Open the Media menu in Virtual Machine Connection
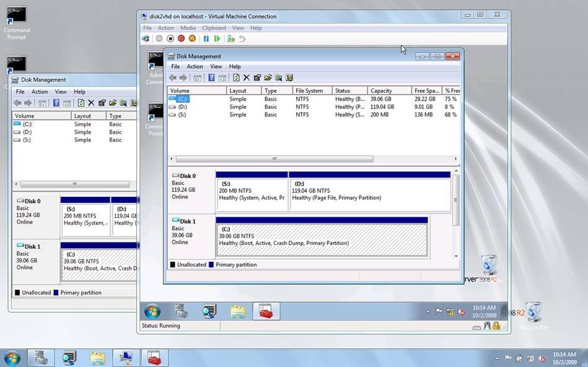 pyautogui.click(x=188, y=28)
